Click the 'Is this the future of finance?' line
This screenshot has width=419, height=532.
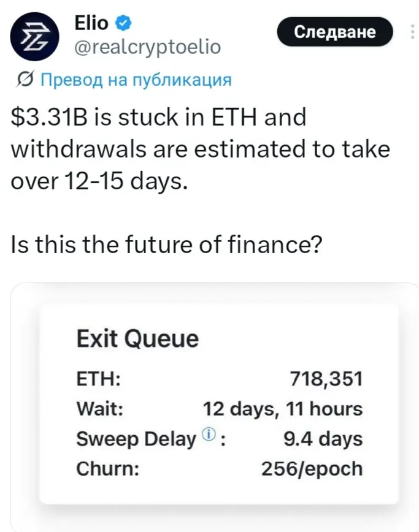click(166, 245)
